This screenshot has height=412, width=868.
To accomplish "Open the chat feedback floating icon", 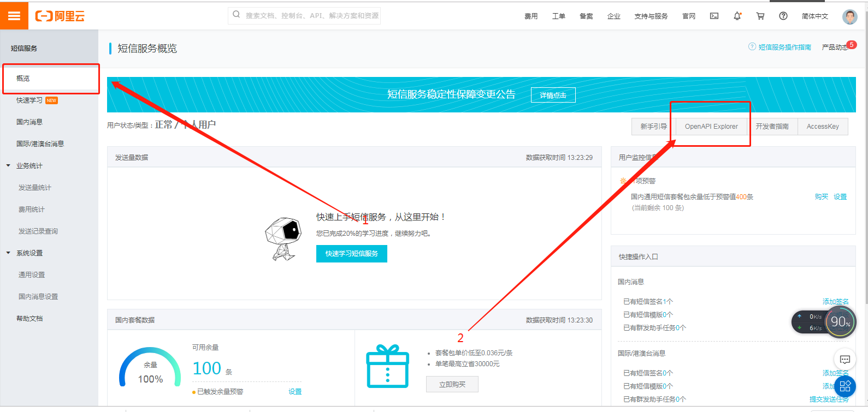I will coord(845,359).
